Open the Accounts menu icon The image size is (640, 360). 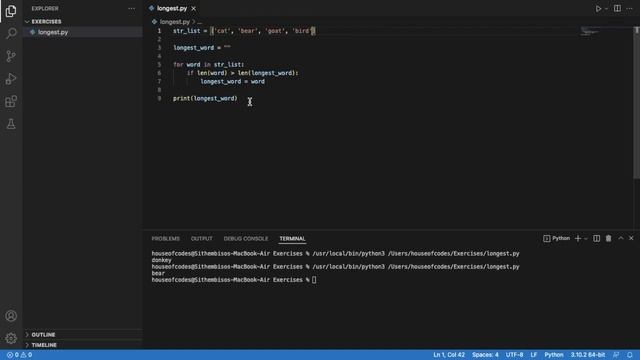(x=11, y=316)
